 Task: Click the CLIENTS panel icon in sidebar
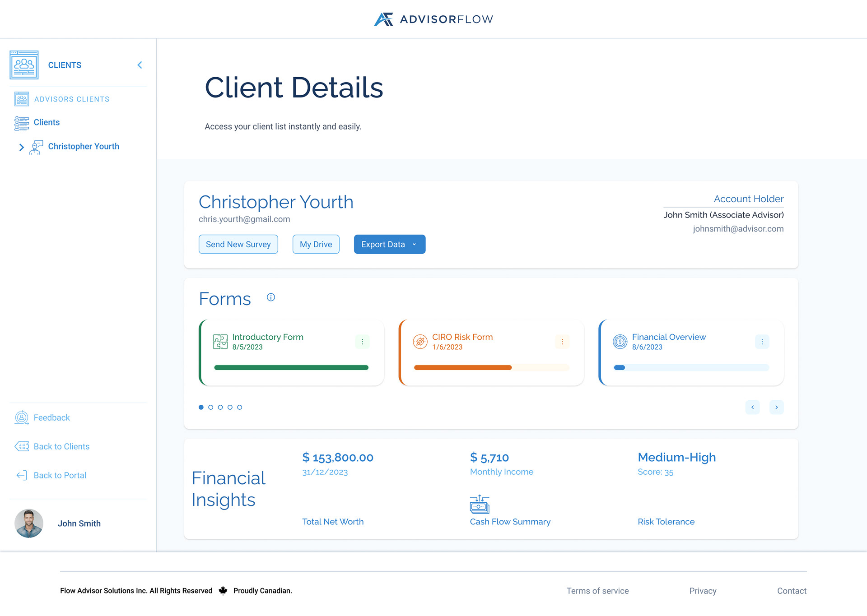coord(24,65)
